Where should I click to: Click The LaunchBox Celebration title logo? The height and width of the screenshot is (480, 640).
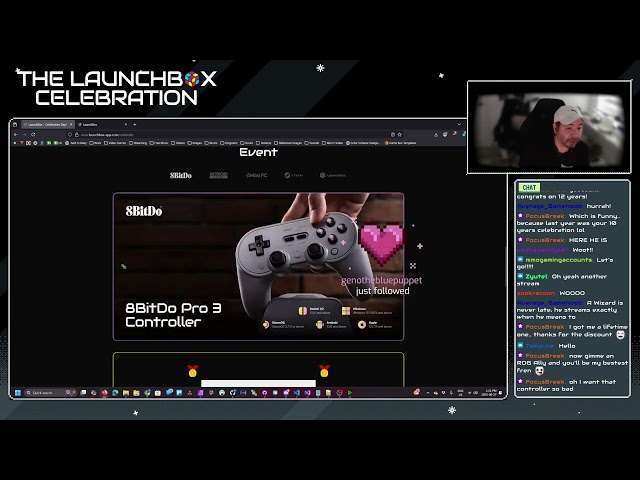(x=116, y=88)
